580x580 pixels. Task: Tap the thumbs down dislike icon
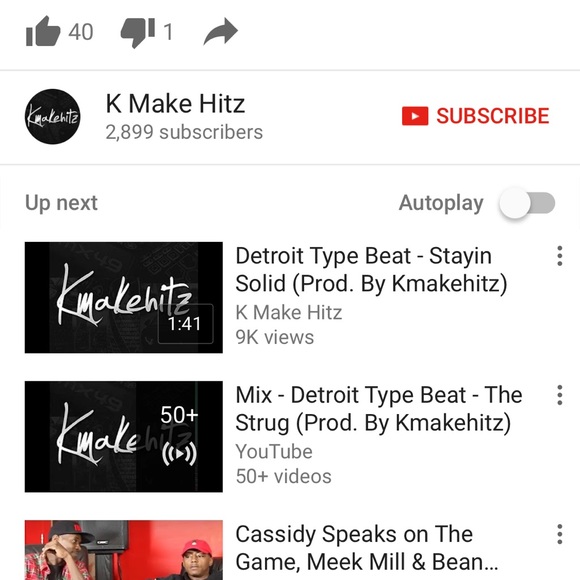coord(138,33)
